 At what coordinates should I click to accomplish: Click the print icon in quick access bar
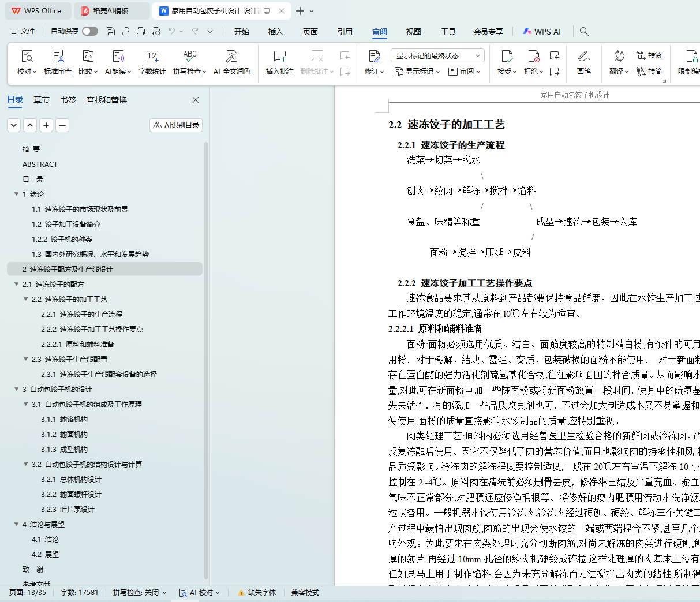click(141, 31)
